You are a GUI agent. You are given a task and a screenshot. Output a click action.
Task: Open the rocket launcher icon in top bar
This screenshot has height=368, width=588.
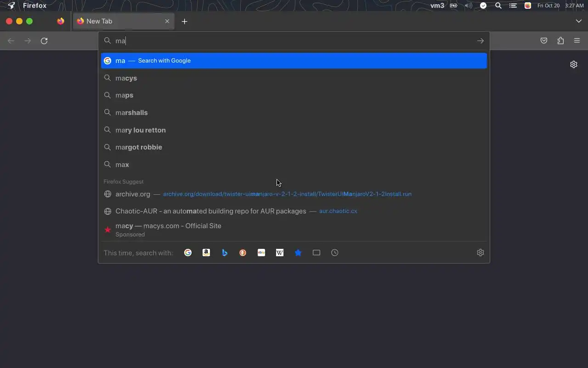tap(11, 6)
